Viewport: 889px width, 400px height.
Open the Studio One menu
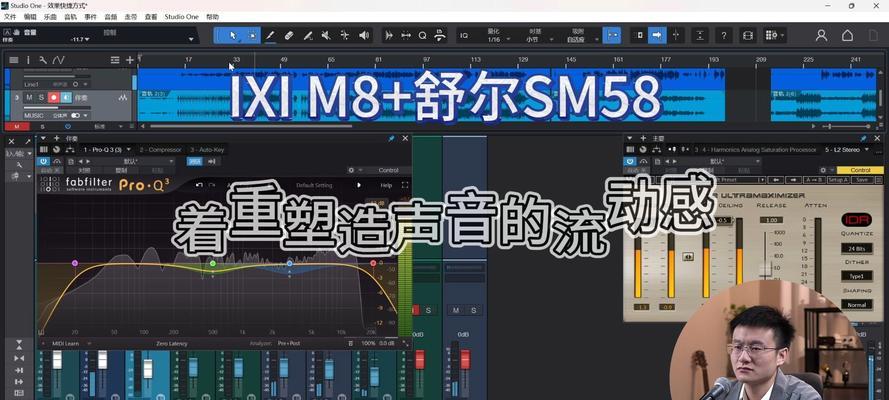tap(181, 17)
